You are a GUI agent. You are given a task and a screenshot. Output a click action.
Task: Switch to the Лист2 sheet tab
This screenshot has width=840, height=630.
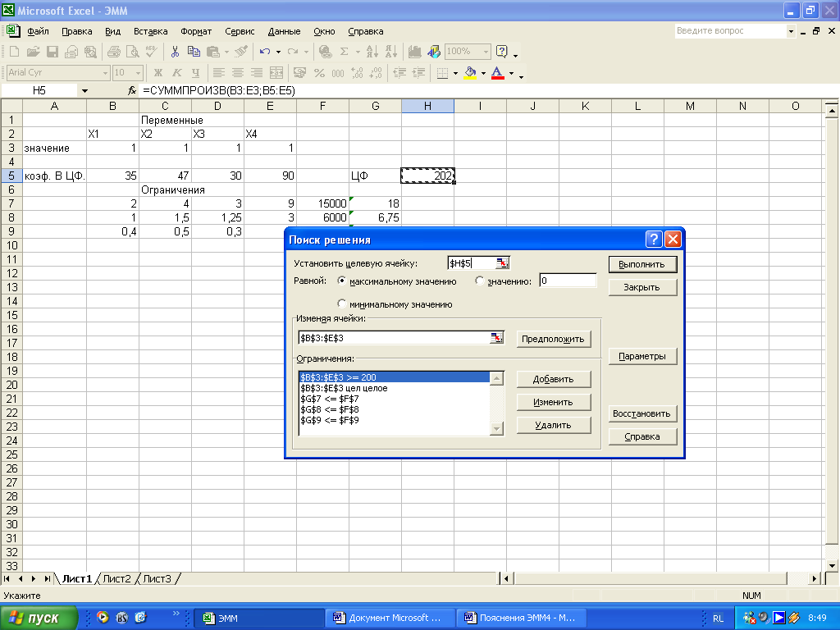click(x=116, y=578)
